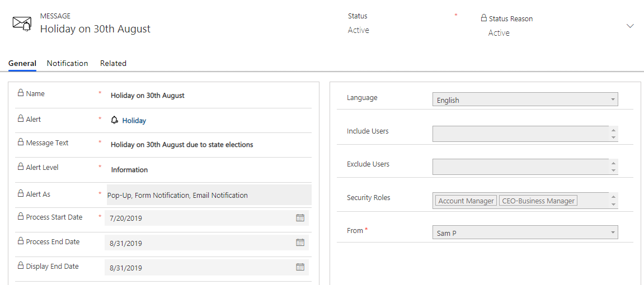
Task: Click the Account Manager security role tag
Action: pos(466,201)
